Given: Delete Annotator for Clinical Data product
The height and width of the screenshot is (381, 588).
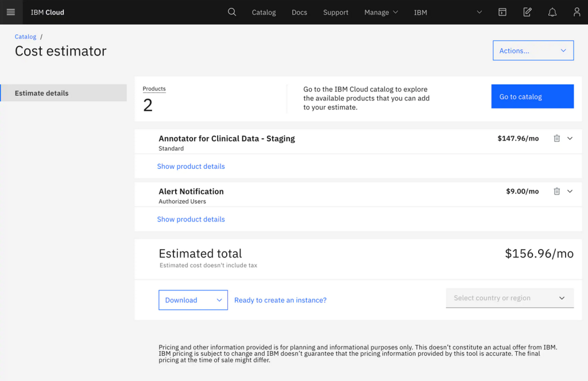Looking at the screenshot, I should pyautogui.click(x=556, y=138).
